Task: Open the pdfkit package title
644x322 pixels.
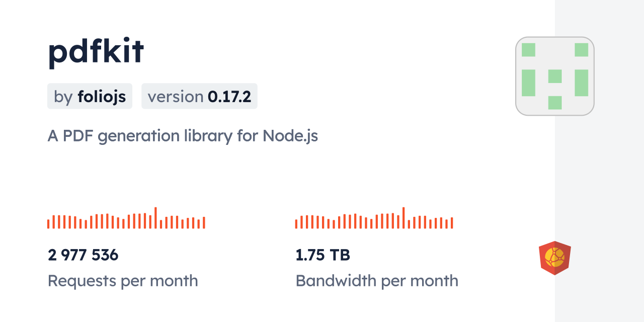Action: pyautogui.click(x=96, y=51)
